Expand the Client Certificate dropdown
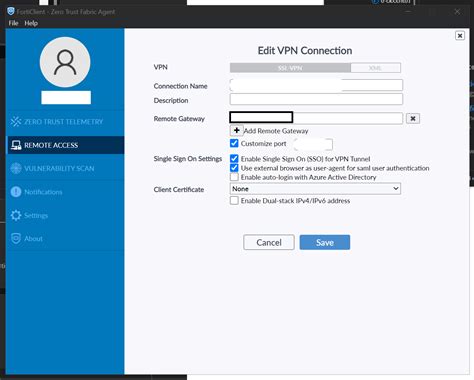 tap(315, 189)
